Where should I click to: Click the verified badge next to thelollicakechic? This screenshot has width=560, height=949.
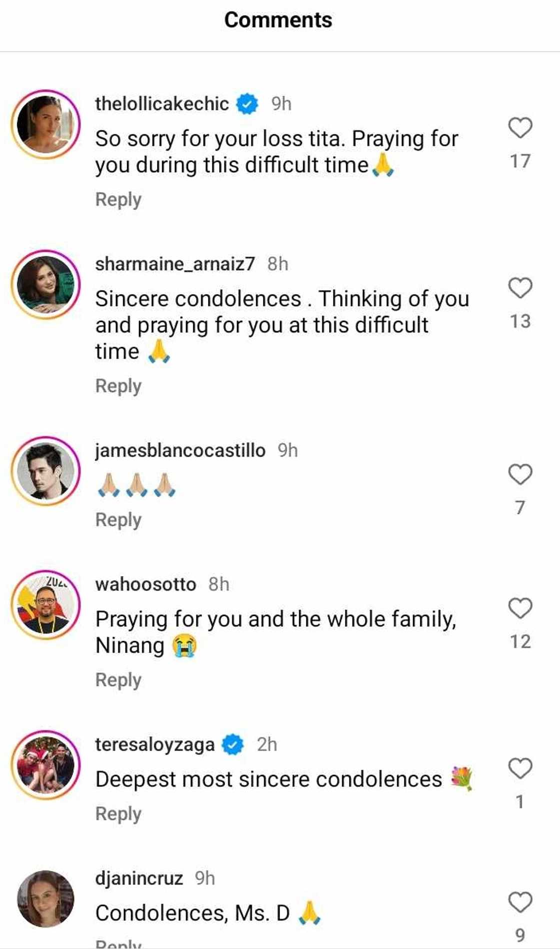(x=247, y=104)
